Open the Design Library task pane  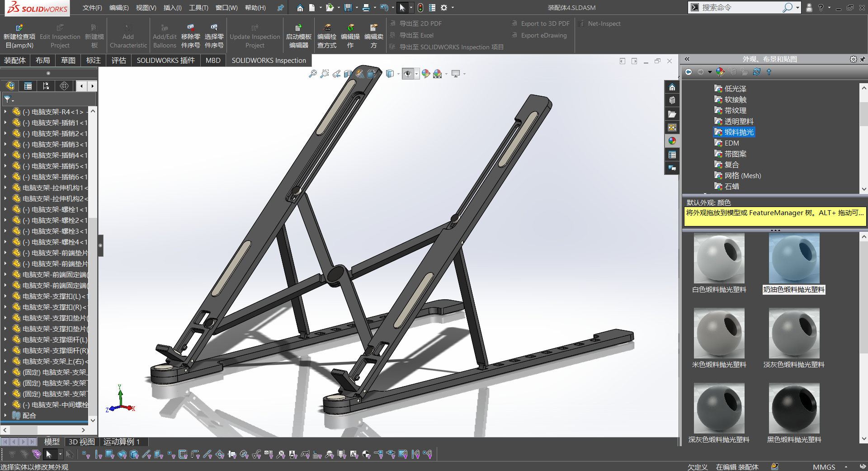tap(672, 100)
